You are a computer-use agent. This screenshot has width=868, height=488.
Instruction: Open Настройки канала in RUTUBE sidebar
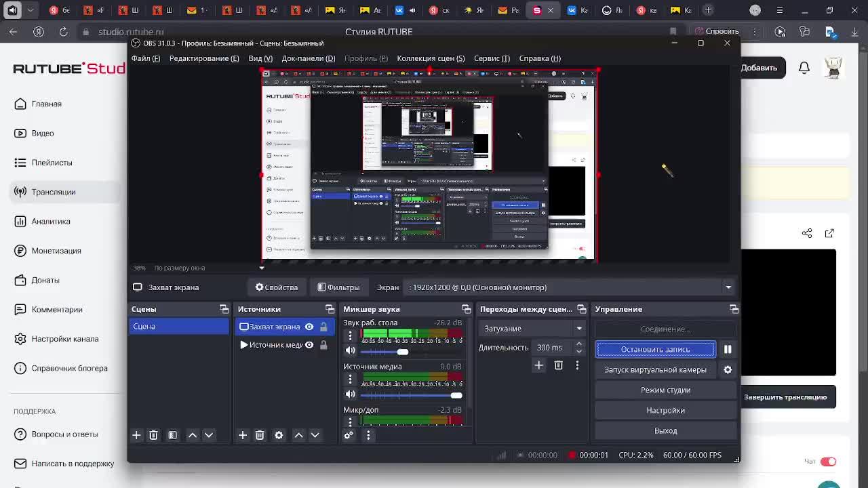(65, 339)
